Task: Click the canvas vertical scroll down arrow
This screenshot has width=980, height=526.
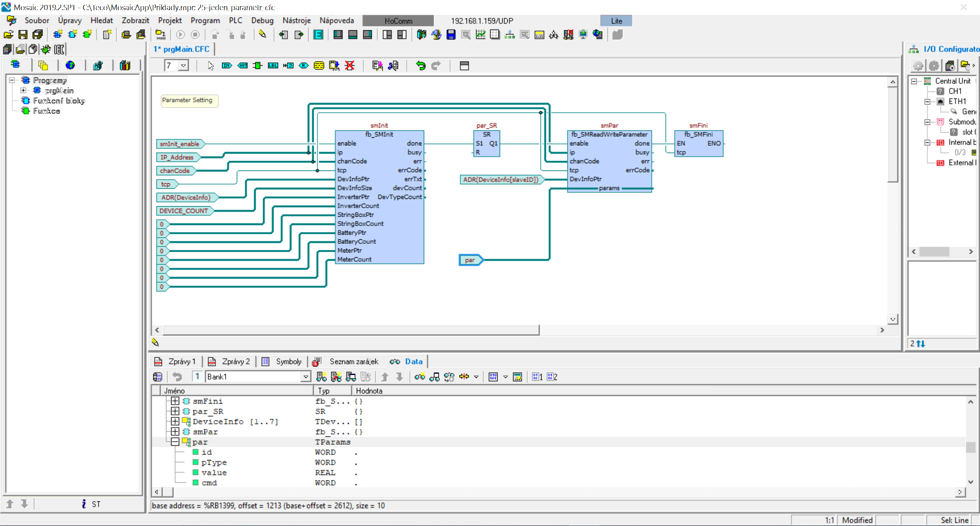Action: (x=893, y=319)
